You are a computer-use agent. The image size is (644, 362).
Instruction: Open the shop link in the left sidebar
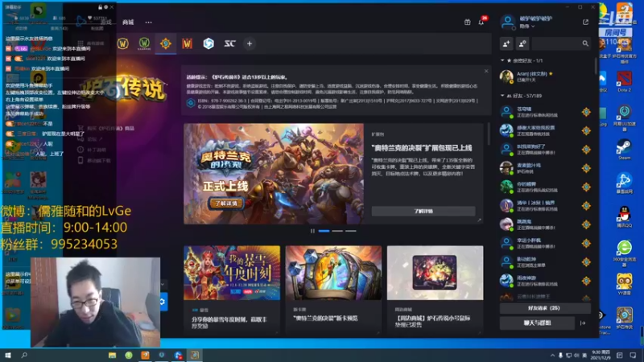click(x=106, y=129)
